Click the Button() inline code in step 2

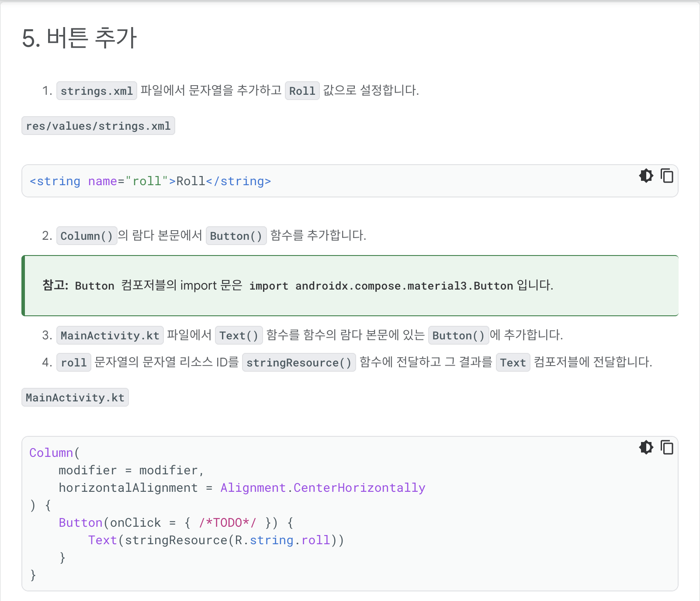click(236, 236)
